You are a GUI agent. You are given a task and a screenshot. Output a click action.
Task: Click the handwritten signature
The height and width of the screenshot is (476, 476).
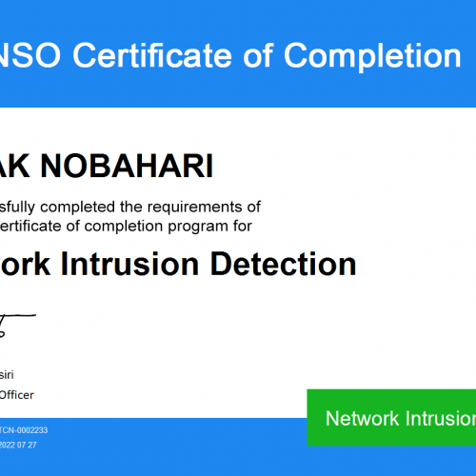click(17, 326)
